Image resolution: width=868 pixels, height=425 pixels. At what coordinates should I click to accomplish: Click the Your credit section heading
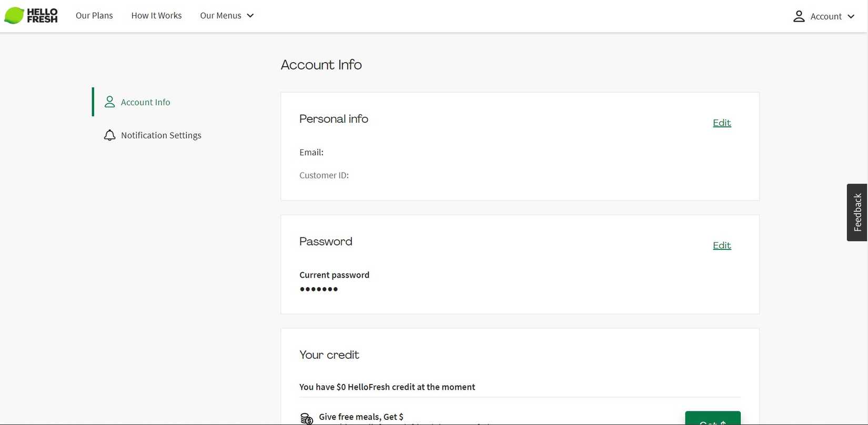(329, 355)
